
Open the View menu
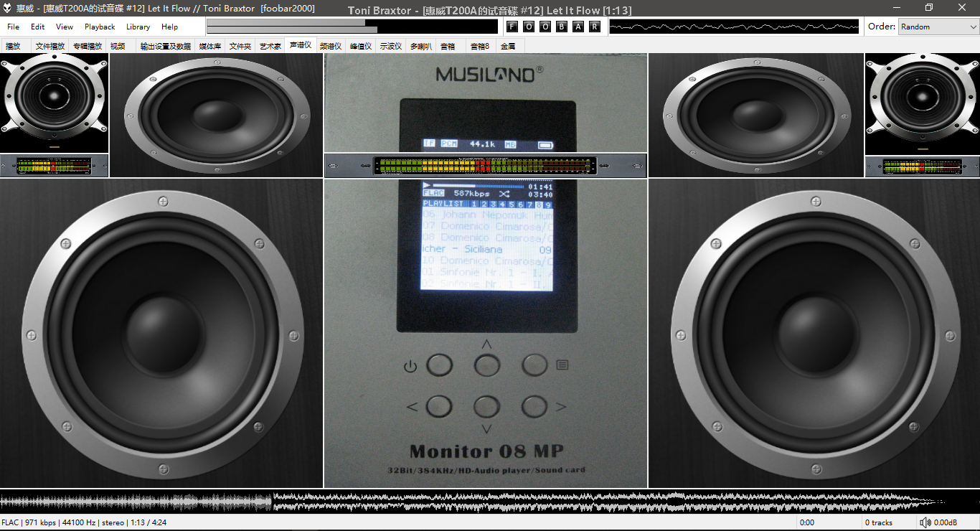click(x=65, y=27)
